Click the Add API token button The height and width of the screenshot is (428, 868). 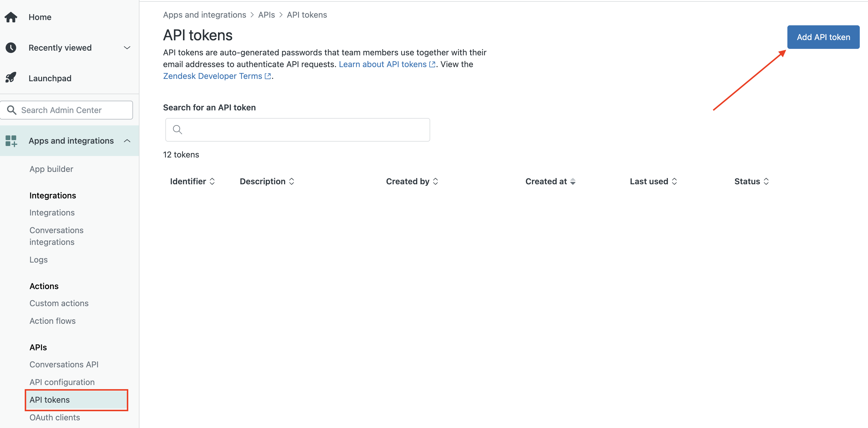[823, 37]
